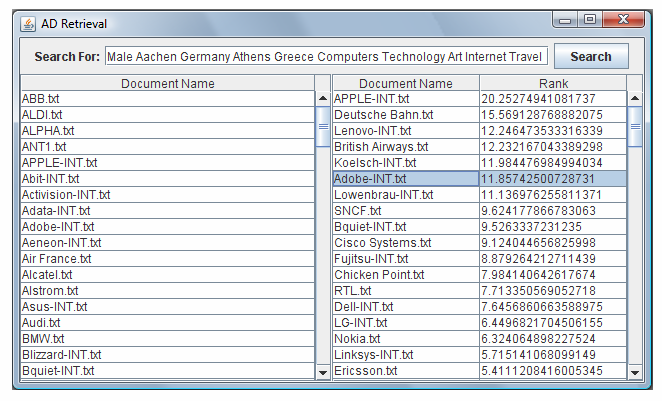This screenshot has width=662, height=401.
Task: Click the Rank column header
Action: [x=553, y=83]
